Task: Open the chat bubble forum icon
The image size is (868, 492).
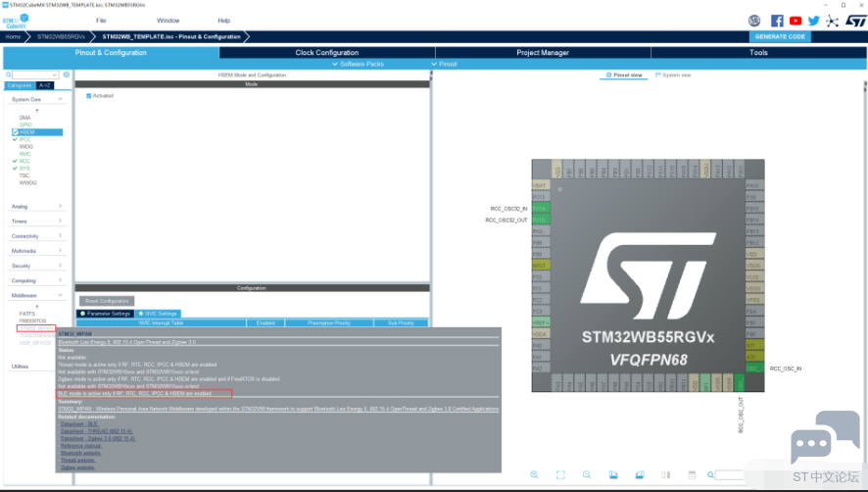Action: click(825, 438)
